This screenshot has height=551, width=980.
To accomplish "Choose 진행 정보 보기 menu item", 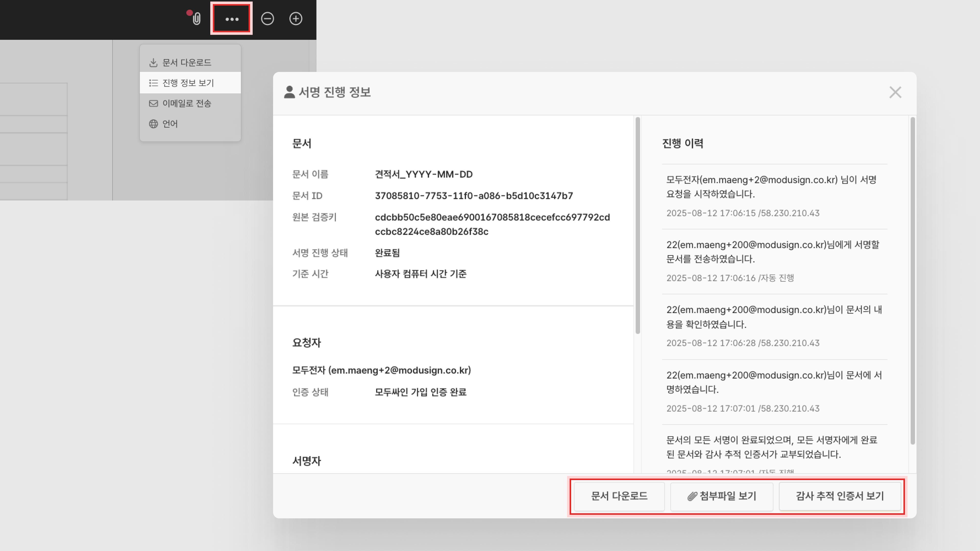I will pos(188,83).
